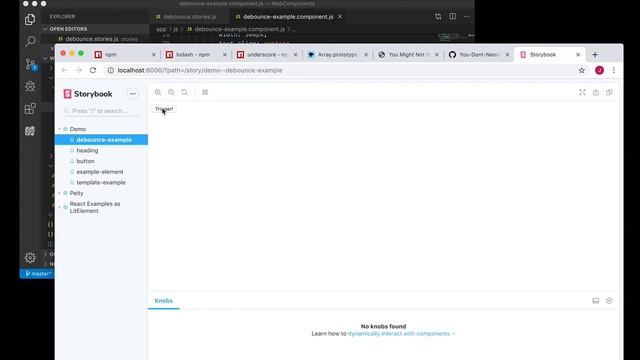The image size is (640, 360).
Task: Hide the addons panel icon
Action: 609,301
